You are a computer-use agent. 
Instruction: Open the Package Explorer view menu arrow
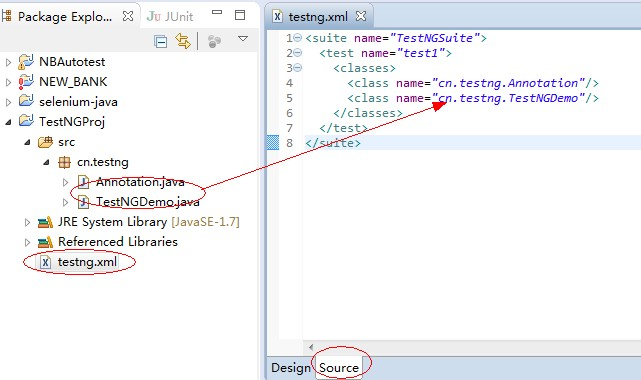(x=243, y=39)
